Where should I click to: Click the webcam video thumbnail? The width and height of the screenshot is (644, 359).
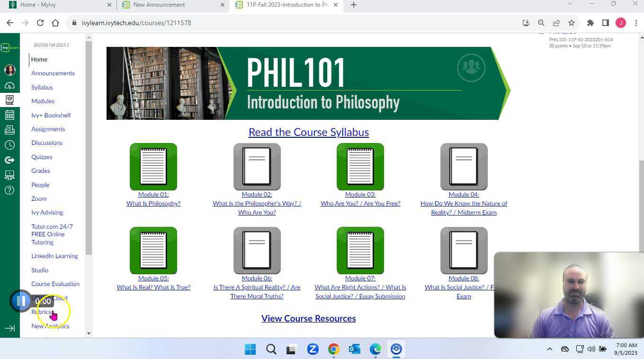[x=568, y=294]
